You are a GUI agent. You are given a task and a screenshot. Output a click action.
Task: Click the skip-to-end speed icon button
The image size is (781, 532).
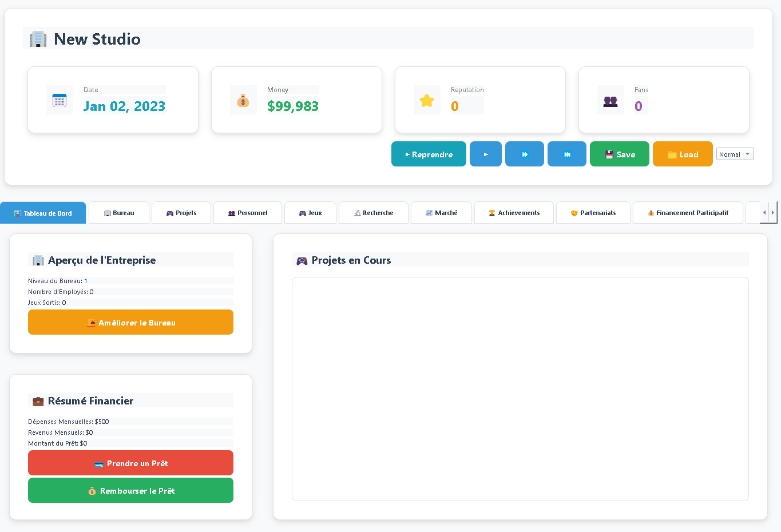click(x=566, y=154)
